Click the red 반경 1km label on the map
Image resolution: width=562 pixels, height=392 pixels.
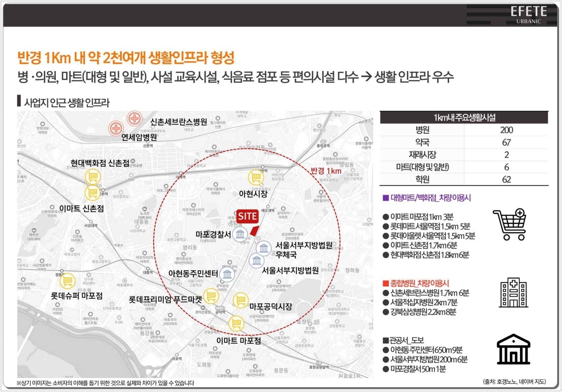pyautogui.click(x=326, y=171)
